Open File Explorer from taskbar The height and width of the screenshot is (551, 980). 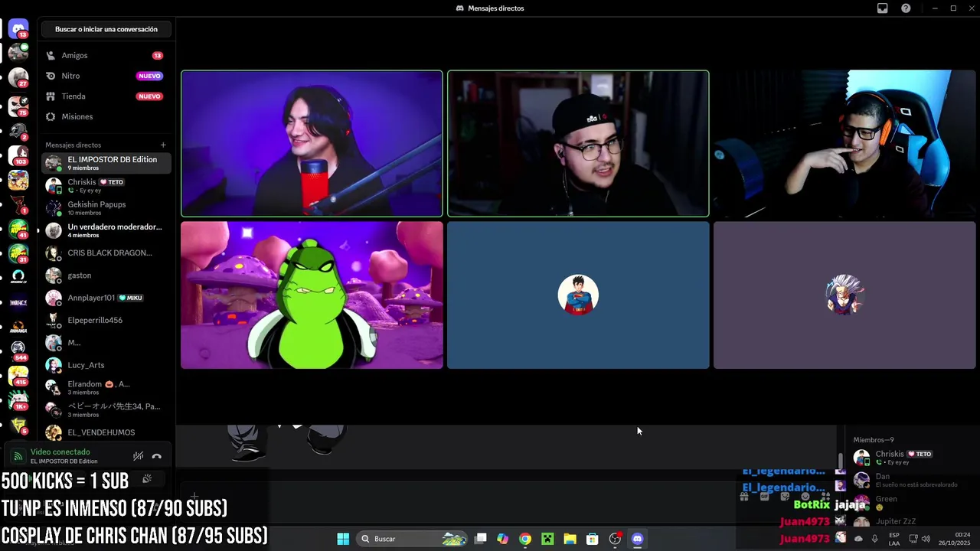coord(570,539)
